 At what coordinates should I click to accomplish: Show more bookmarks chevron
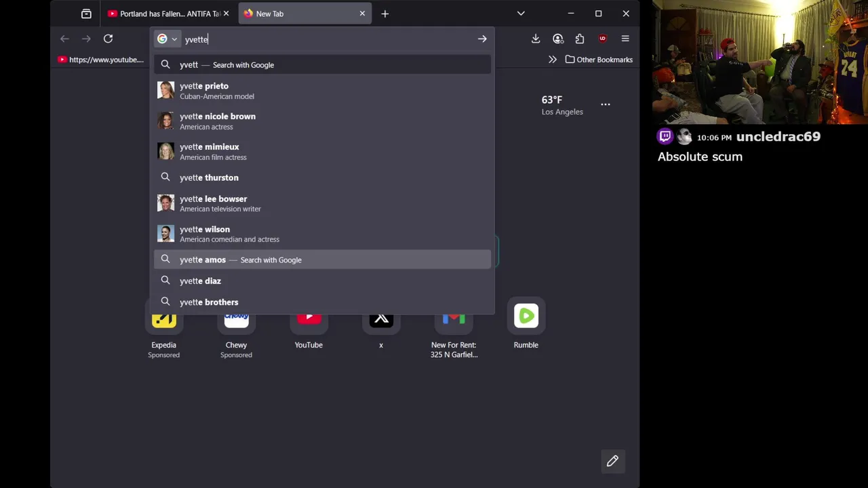coord(553,60)
